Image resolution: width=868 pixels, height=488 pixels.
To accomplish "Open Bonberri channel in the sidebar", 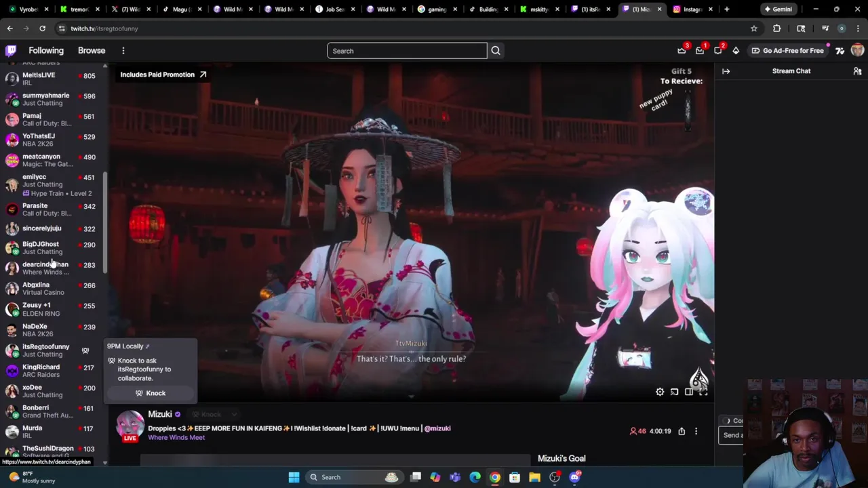I will pyautogui.click(x=53, y=411).
